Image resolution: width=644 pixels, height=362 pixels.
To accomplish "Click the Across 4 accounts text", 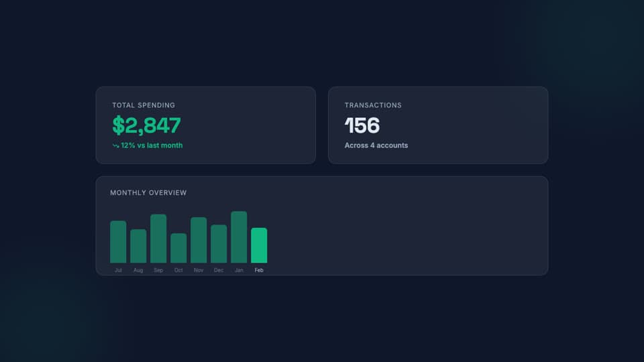I will coord(376,145).
